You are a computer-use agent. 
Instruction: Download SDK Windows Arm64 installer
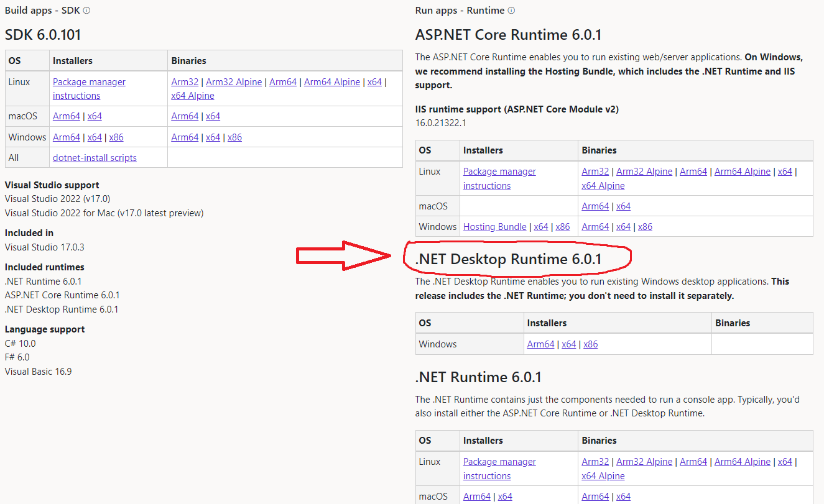[x=67, y=137]
